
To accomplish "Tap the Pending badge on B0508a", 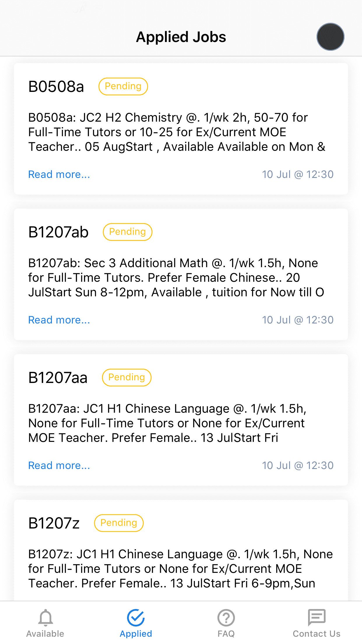I will click(x=123, y=86).
